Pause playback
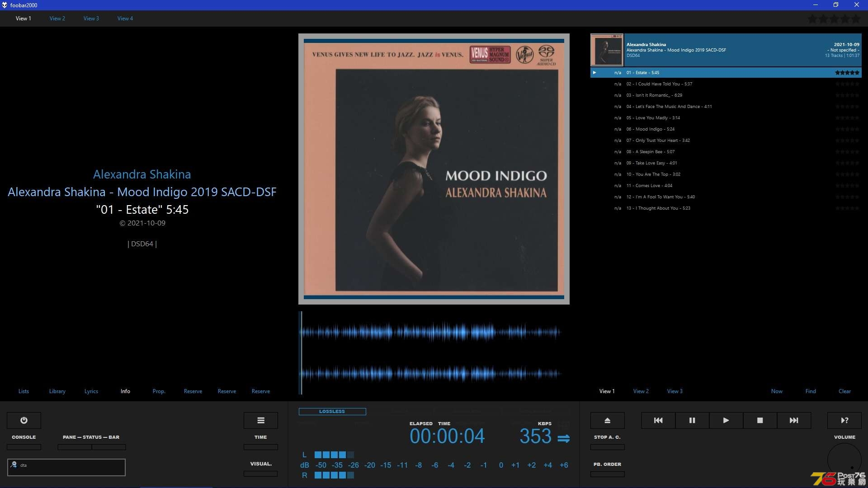Screen dimensions: 868x488 (x=692, y=420)
